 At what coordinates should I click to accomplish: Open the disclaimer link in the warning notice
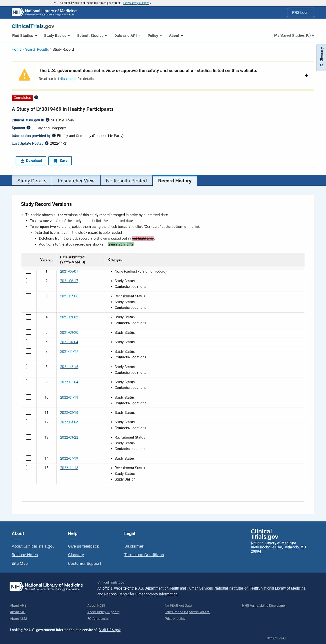[x=68, y=79]
